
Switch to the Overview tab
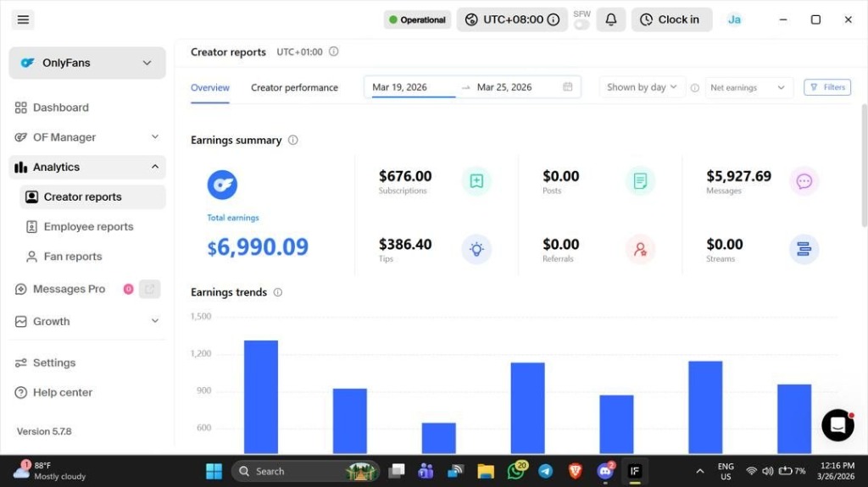(x=210, y=87)
